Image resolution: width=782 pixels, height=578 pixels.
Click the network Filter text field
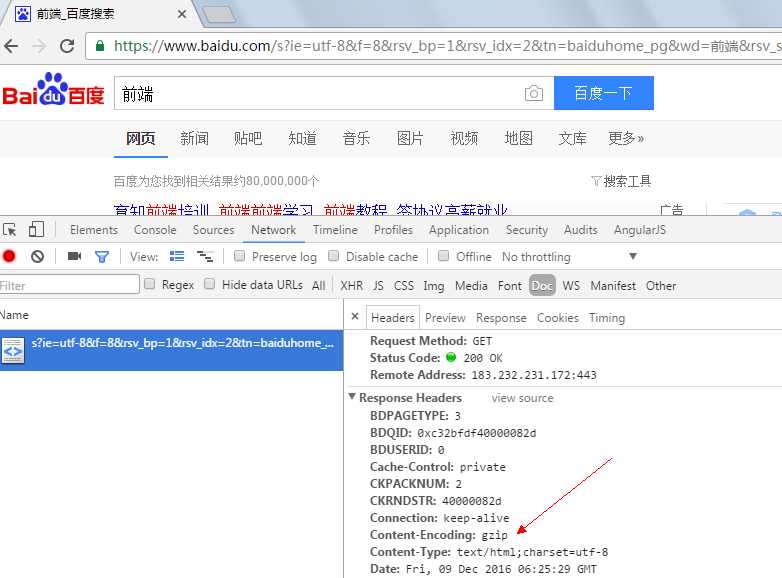(69, 285)
